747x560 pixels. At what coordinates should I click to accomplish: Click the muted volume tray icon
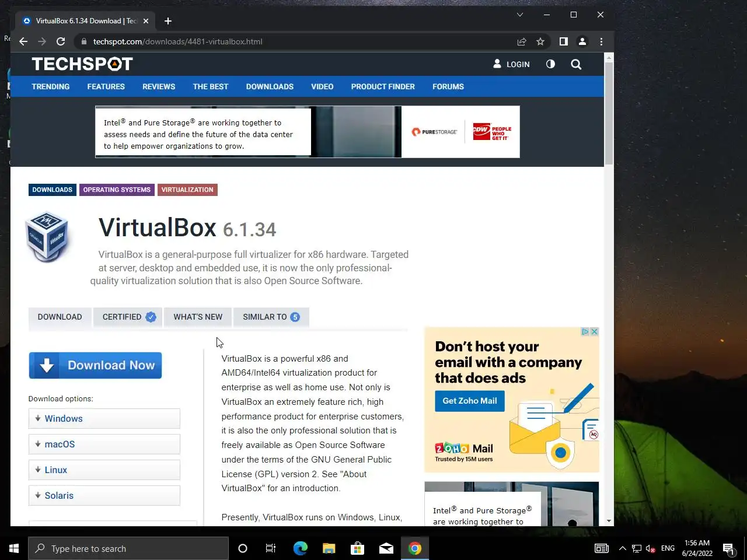(650, 548)
